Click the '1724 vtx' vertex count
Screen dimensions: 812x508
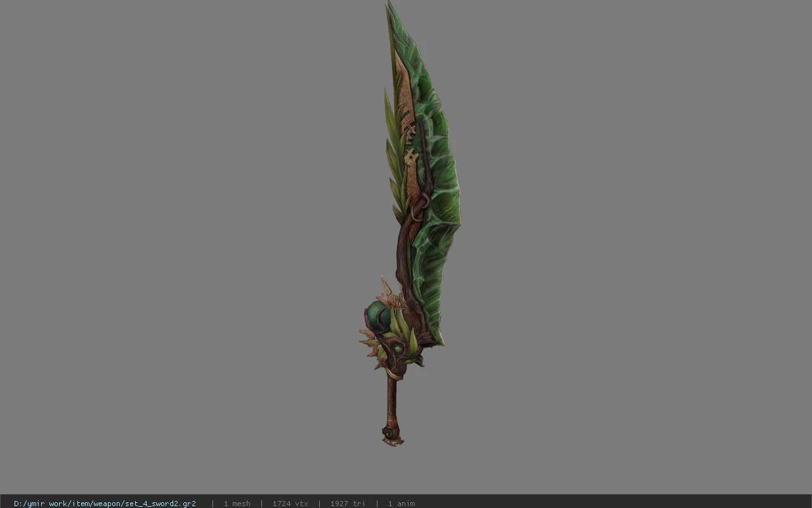coord(290,504)
